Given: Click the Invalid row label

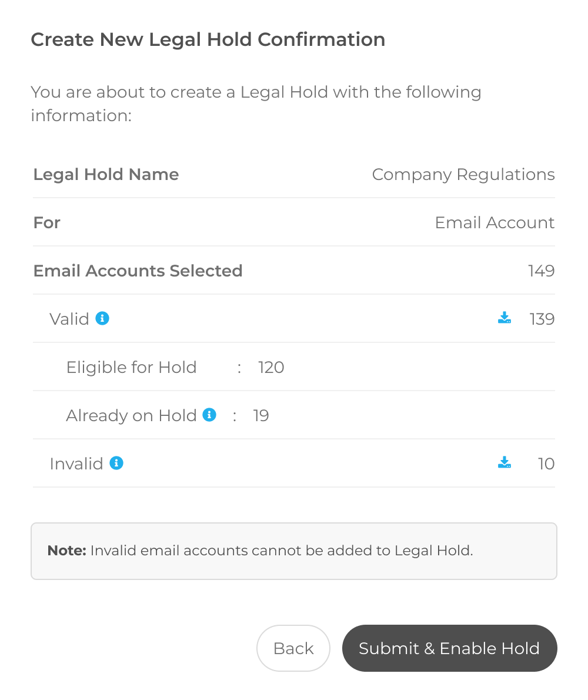Looking at the screenshot, I should tap(76, 464).
